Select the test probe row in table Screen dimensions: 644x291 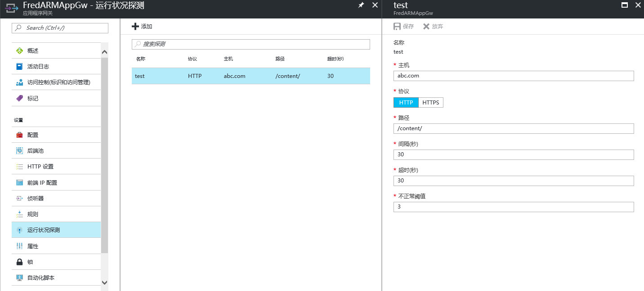[x=250, y=76]
